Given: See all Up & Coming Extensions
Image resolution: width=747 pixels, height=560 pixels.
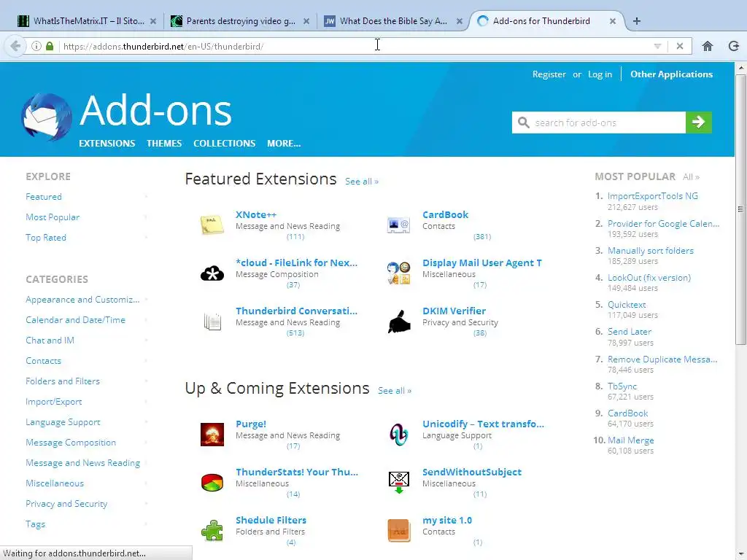Looking at the screenshot, I should tap(395, 391).
